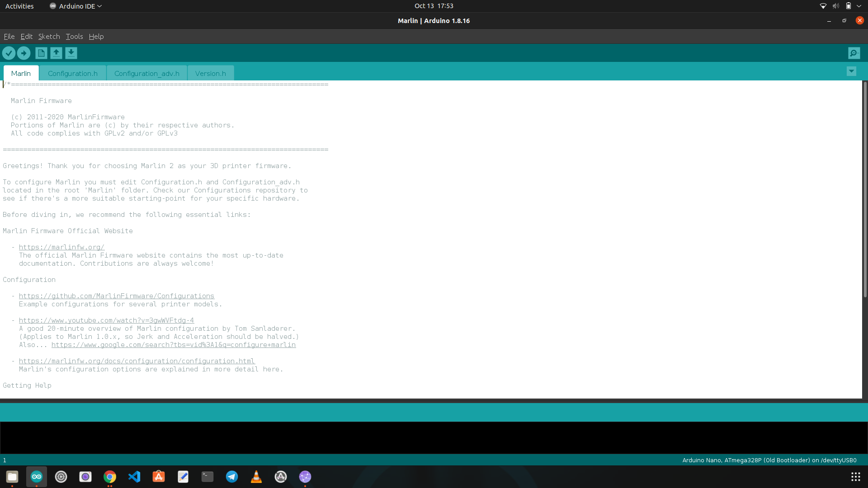Expand the Arduino IDE top bar menu

(75, 6)
